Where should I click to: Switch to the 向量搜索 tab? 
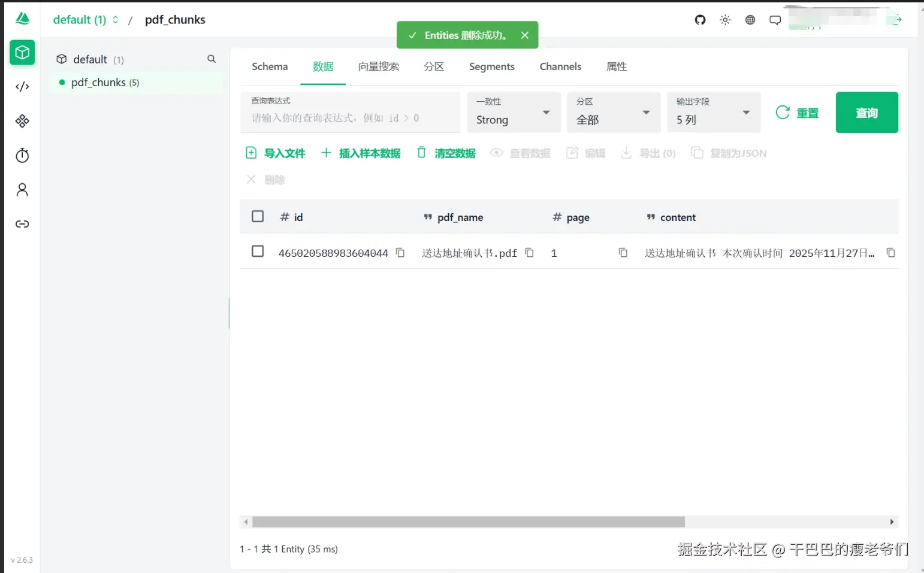pyautogui.click(x=379, y=66)
